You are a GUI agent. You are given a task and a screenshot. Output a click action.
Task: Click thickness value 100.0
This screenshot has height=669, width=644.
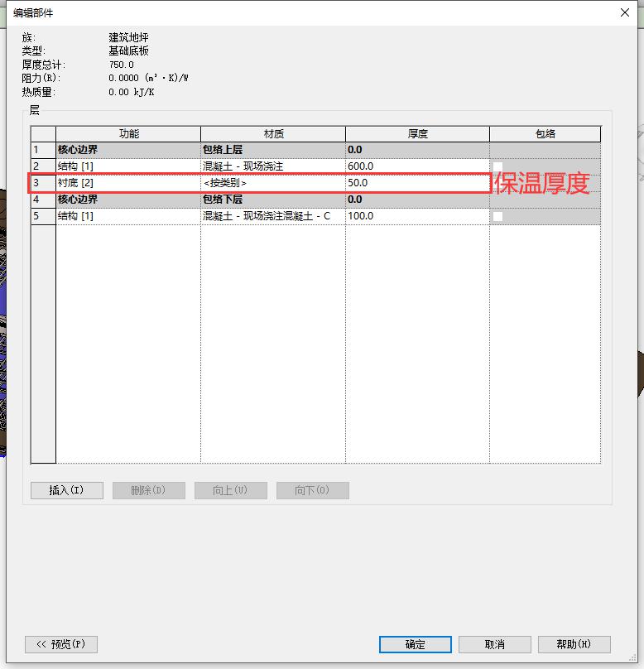pos(417,216)
